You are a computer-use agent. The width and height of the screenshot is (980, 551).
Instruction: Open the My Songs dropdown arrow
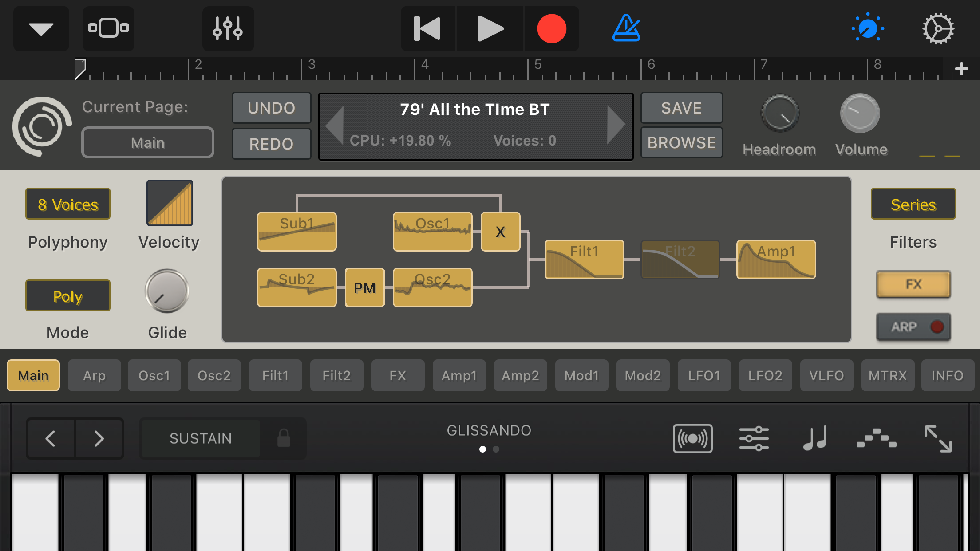[x=41, y=29]
